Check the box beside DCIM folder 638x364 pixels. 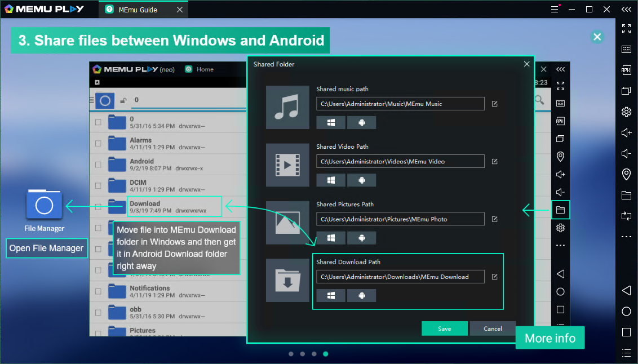point(98,185)
